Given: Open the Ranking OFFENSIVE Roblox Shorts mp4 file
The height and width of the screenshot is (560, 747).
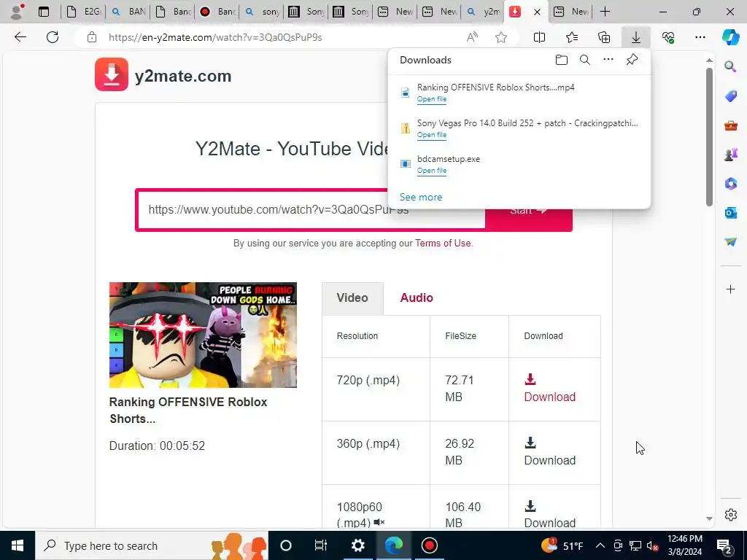Looking at the screenshot, I should [x=432, y=99].
